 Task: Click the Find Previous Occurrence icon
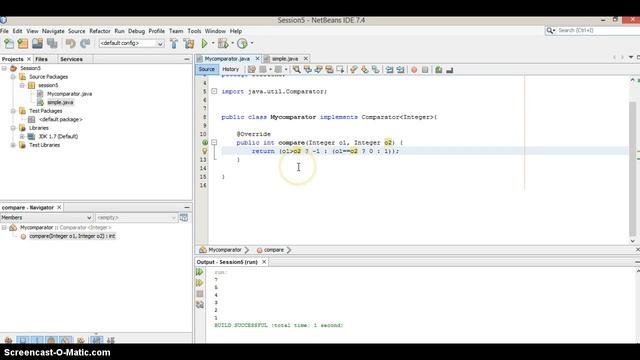(308, 70)
